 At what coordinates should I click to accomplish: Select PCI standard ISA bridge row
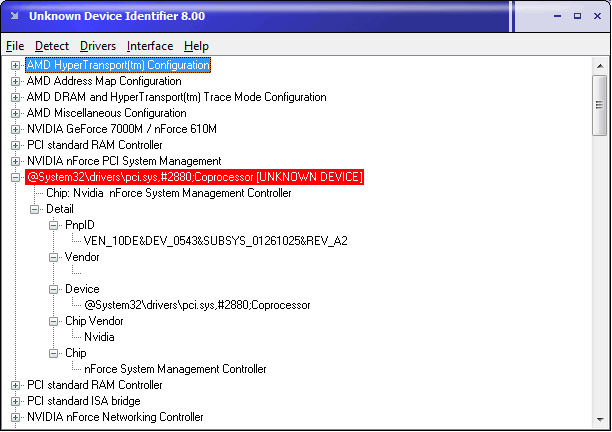84,401
